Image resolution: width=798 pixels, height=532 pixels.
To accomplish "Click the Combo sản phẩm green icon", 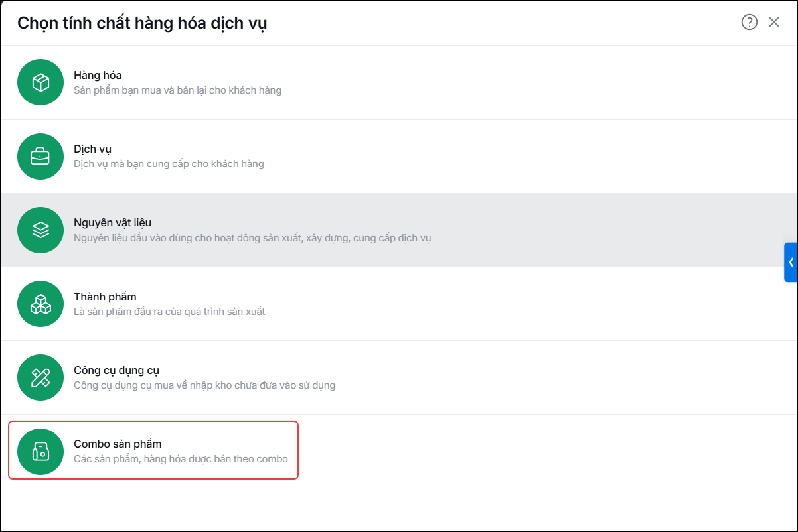I will pyautogui.click(x=40, y=452).
